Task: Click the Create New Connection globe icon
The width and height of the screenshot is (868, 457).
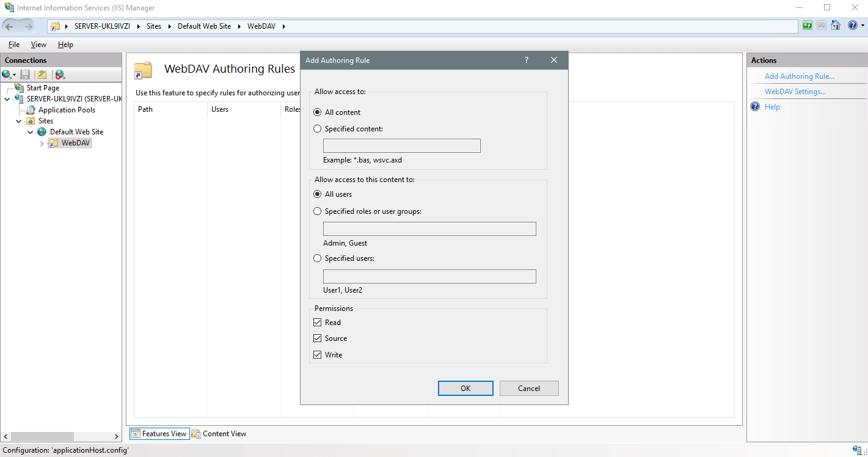Action: pos(7,75)
